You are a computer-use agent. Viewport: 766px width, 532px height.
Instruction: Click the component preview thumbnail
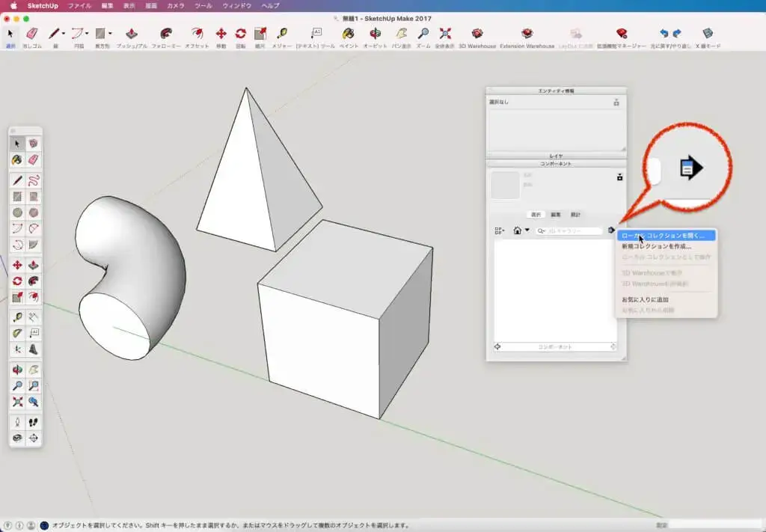505,185
